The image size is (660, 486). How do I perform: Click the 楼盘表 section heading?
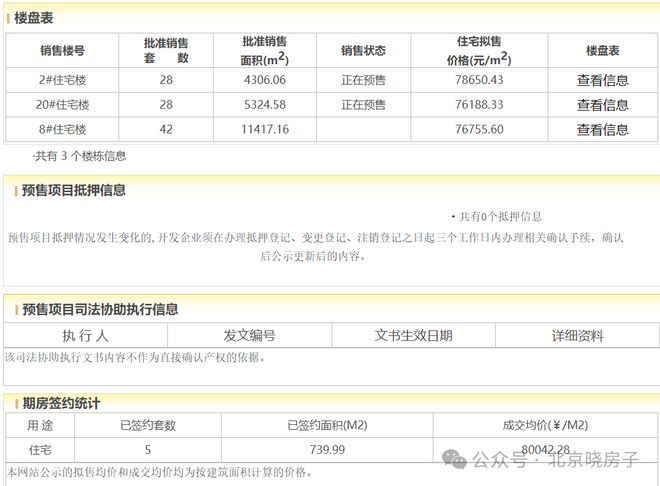[x=34, y=18]
